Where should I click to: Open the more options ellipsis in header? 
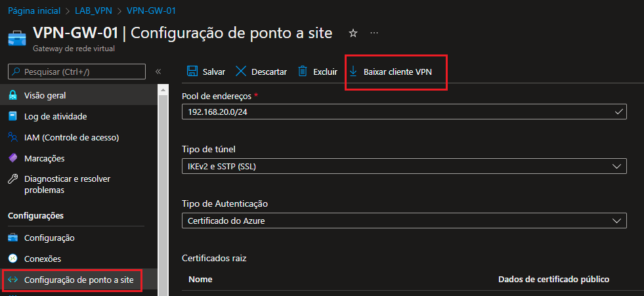tap(374, 33)
